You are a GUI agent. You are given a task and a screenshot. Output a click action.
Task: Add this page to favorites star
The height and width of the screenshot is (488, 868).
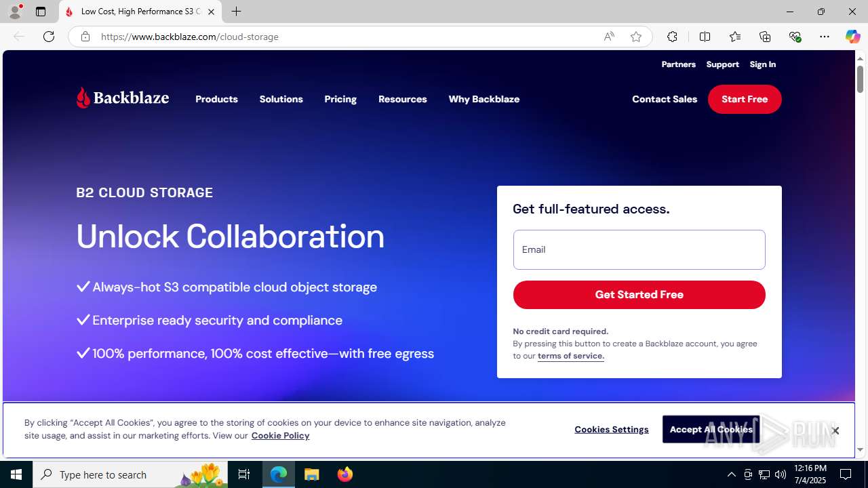coord(636,37)
